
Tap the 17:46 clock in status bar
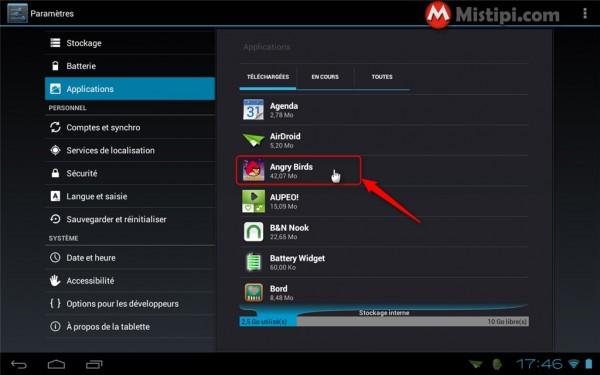(539, 364)
